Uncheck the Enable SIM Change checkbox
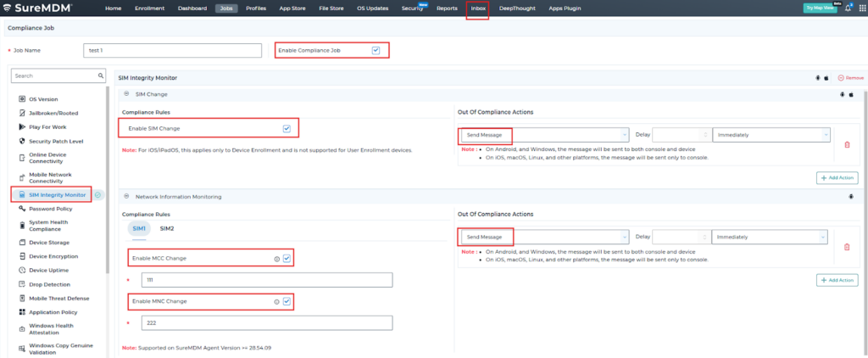The height and width of the screenshot is (358, 868). tap(287, 128)
